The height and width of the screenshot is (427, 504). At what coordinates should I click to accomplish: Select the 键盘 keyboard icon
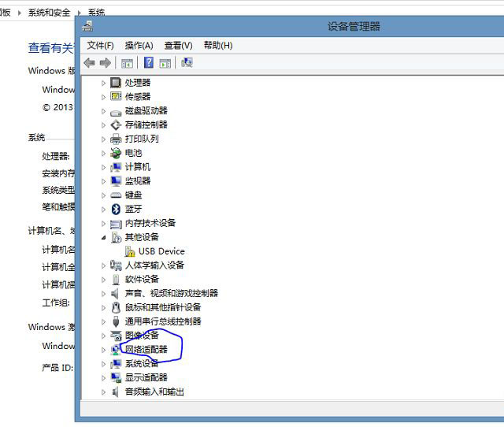pos(116,195)
